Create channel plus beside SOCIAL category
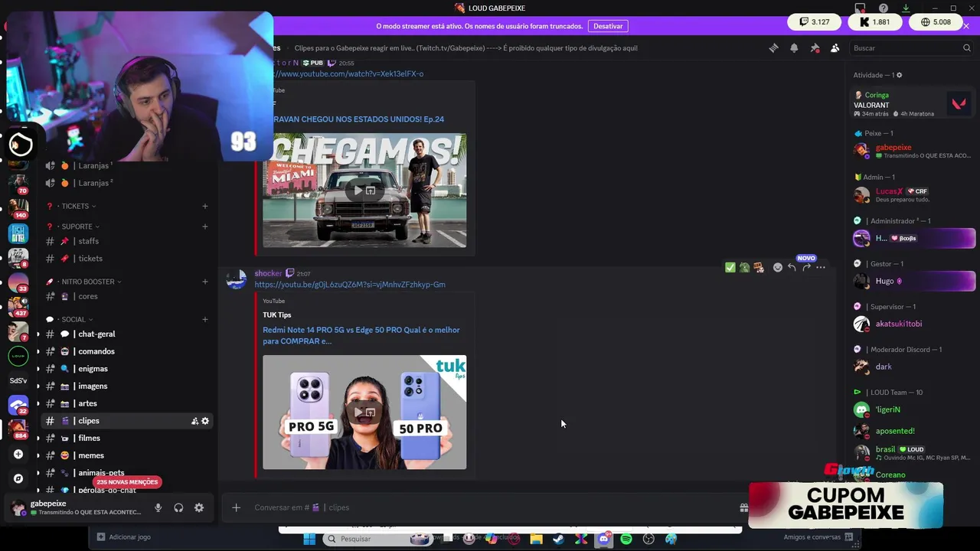The height and width of the screenshot is (551, 980). tap(205, 319)
